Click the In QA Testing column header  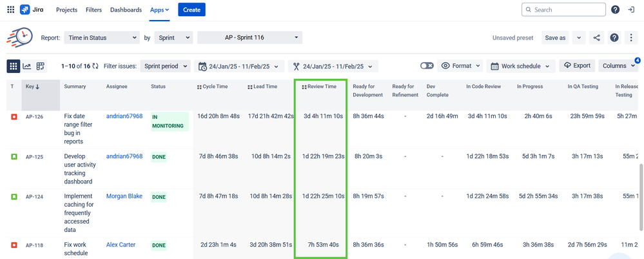(x=583, y=87)
